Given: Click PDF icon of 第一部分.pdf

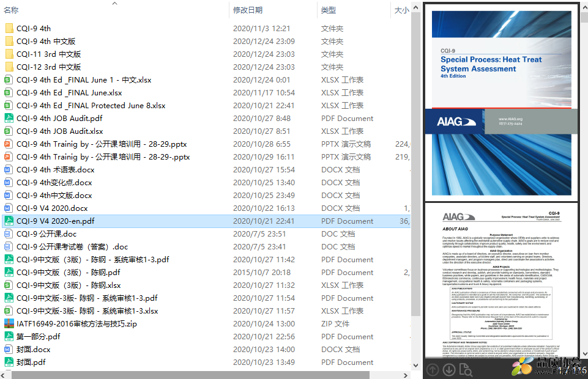Looking at the screenshot, I should pos(8,336).
